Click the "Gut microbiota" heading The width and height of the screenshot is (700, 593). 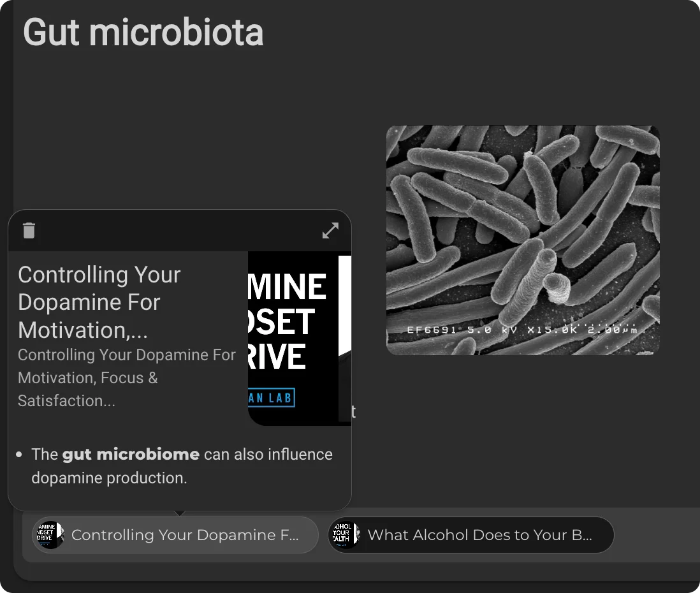(x=143, y=32)
